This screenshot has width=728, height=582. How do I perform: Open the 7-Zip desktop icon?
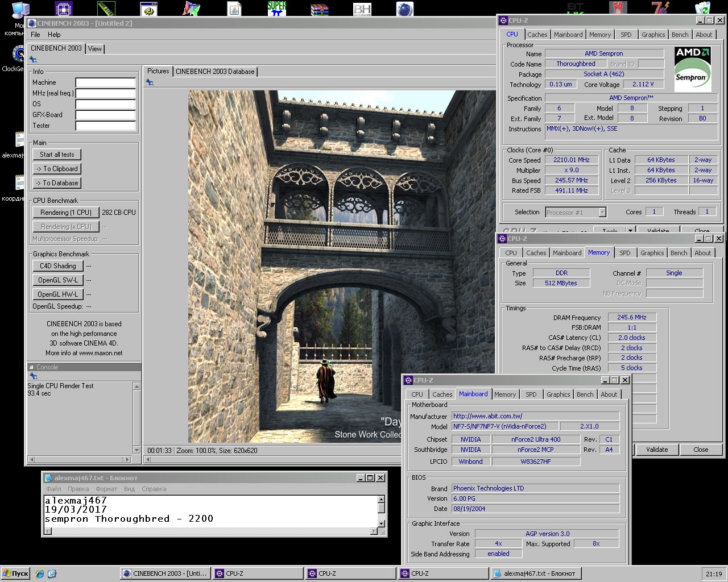pos(661,9)
